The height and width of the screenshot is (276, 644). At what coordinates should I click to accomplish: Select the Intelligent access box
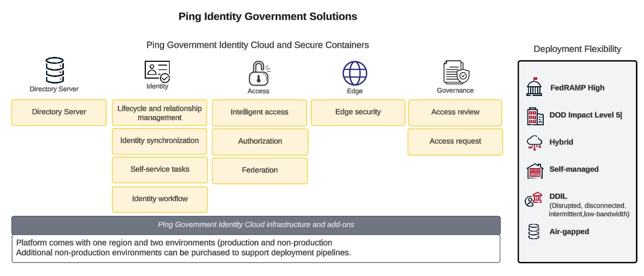(x=260, y=113)
